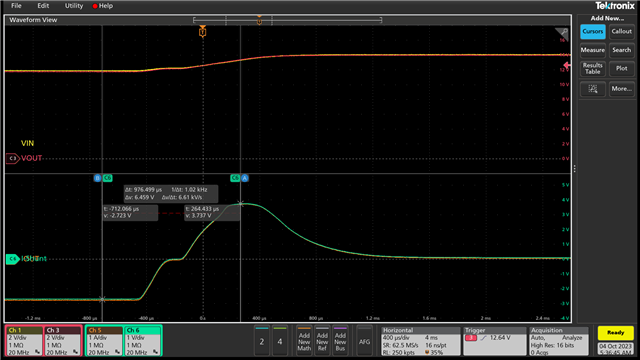Click the magnifier zoom icon in waveform corner

(x=562, y=33)
